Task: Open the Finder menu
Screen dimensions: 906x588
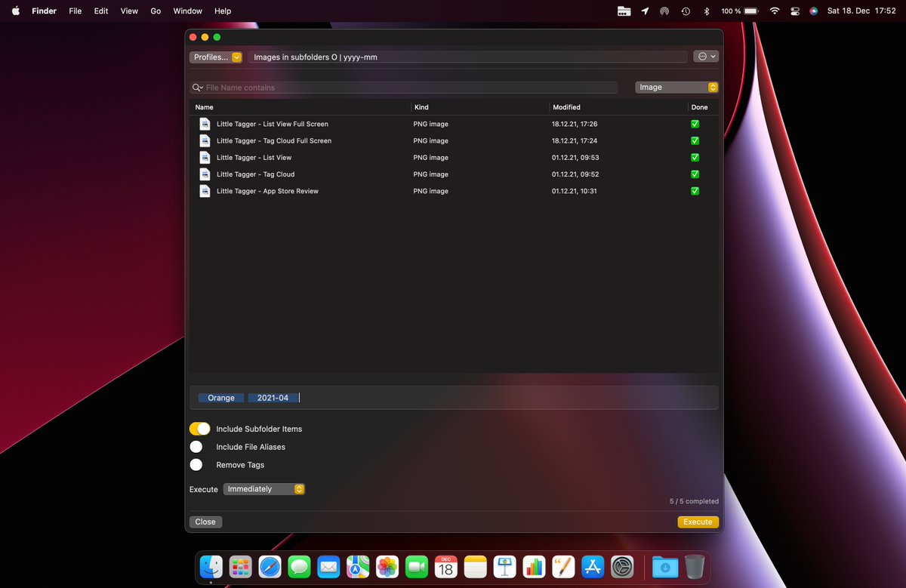Action: coord(45,11)
